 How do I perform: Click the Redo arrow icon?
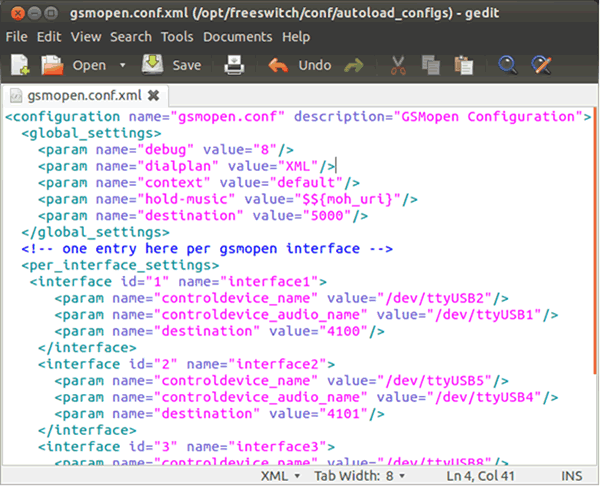point(353,66)
